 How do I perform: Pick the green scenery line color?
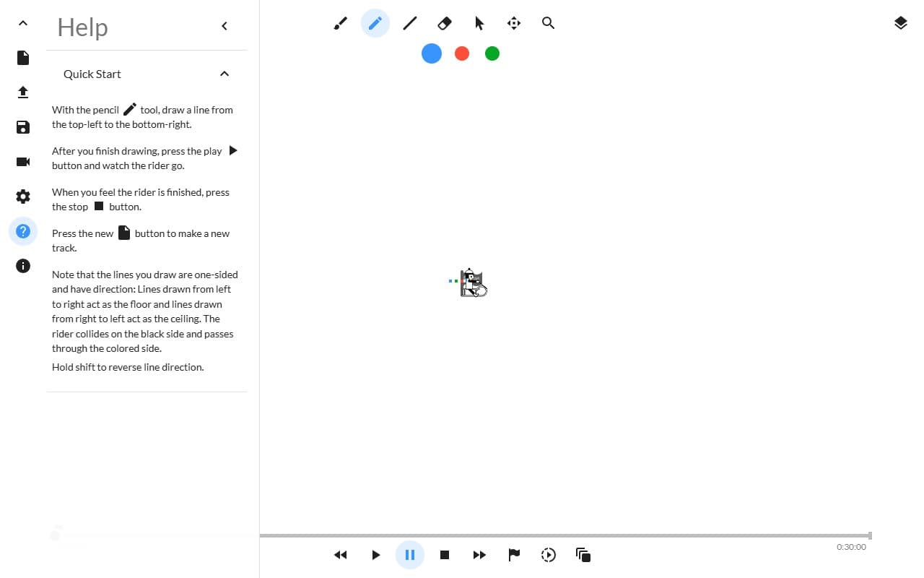tap(492, 53)
